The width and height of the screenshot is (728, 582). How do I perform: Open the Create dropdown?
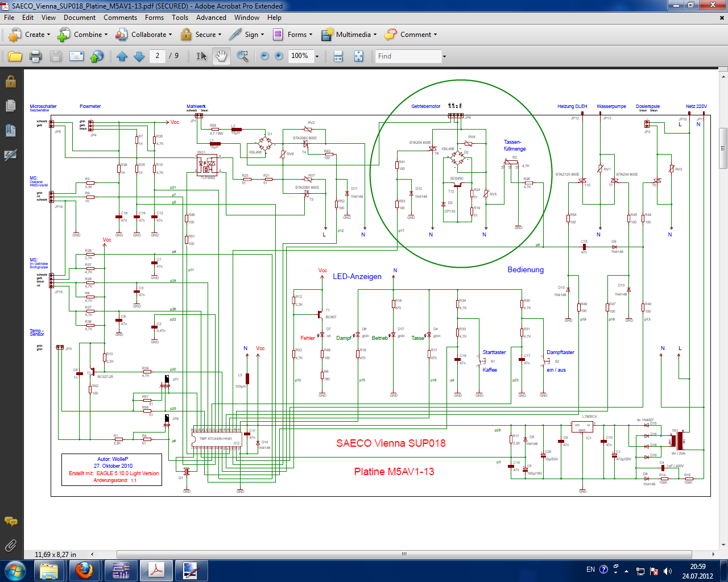tap(30, 35)
